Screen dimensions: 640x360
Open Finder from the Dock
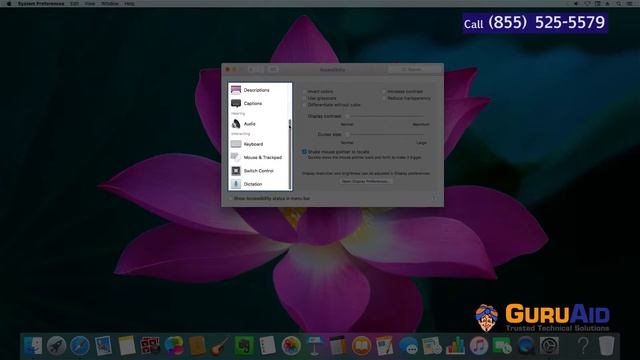[33, 345]
